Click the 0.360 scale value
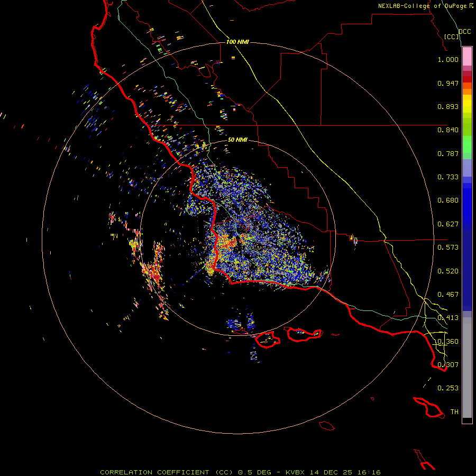Image resolution: width=476 pixels, height=476 pixels. [448, 342]
